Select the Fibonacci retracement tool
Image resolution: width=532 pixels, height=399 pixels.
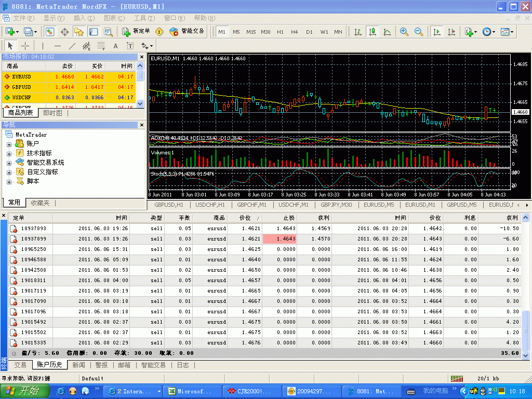pos(101,46)
